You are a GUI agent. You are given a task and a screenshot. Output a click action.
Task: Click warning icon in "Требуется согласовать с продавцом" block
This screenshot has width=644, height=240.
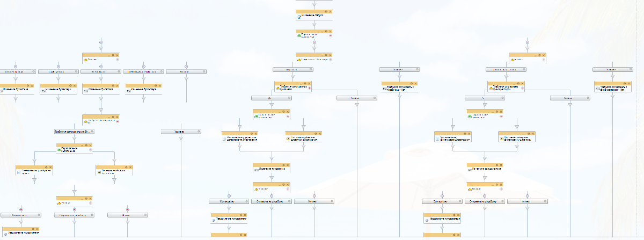pos(277,88)
